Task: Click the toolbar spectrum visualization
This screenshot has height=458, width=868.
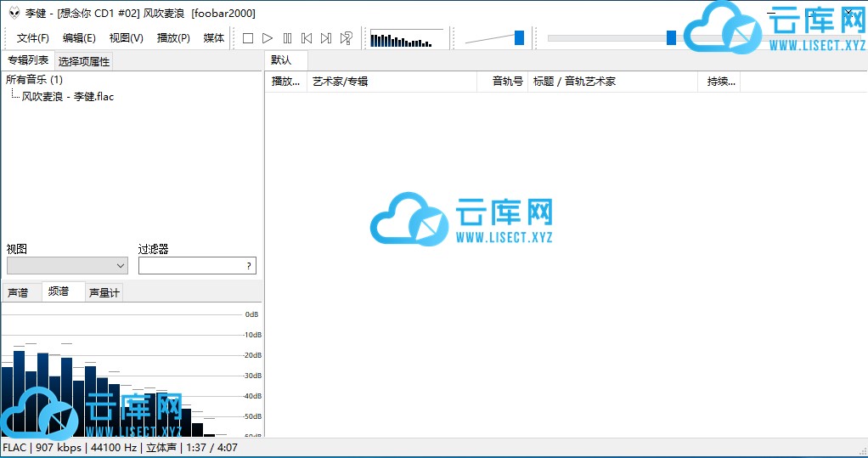Action: pos(406,38)
